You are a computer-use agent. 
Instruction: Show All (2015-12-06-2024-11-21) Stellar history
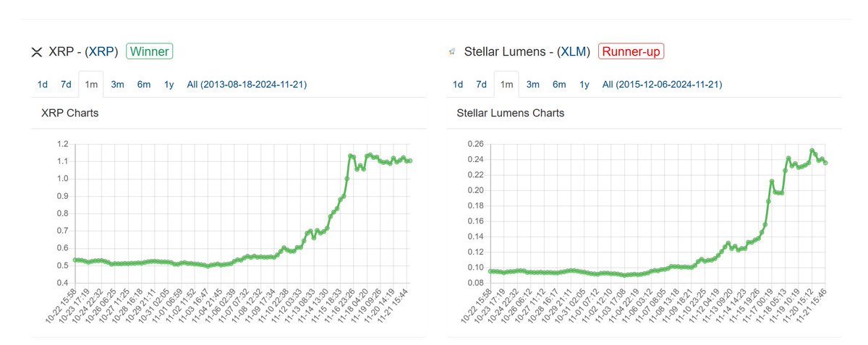(663, 85)
